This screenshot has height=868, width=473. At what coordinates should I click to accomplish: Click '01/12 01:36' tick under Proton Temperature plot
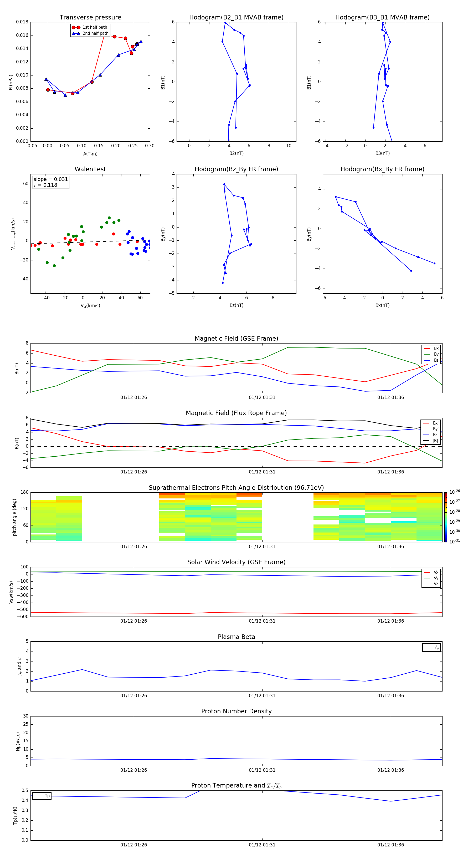pyautogui.click(x=390, y=845)
